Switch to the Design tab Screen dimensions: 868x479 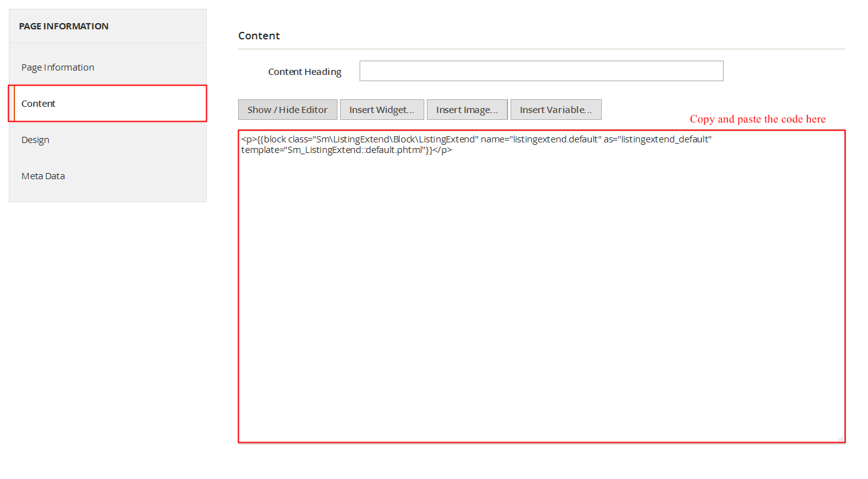(x=35, y=140)
